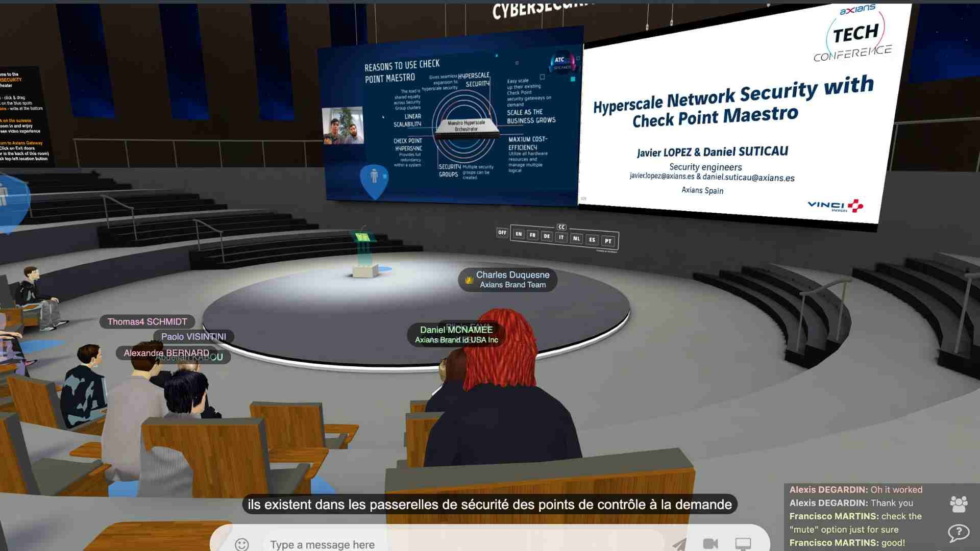980x551 pixels.
Task: Select PT caption language
Action: point(608,241)
